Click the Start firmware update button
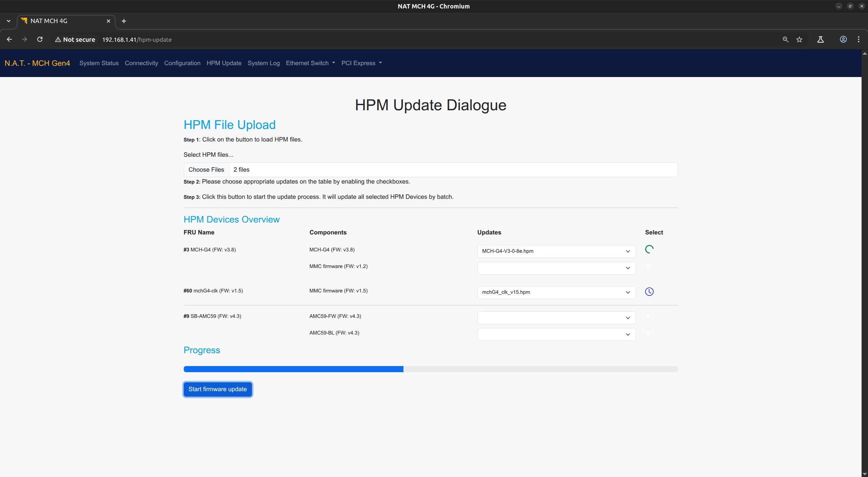This screenshot has width=868, height=477. point(217,389)
